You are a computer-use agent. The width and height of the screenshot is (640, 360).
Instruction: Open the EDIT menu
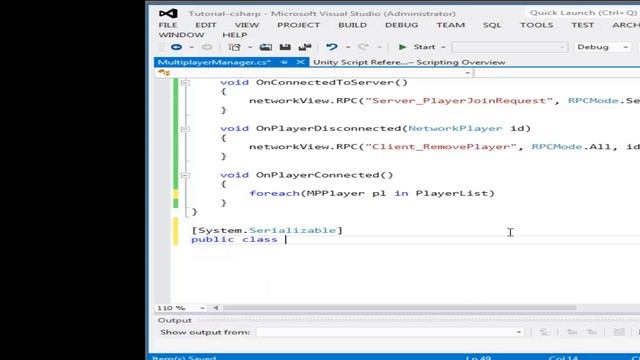coord(206,25)
